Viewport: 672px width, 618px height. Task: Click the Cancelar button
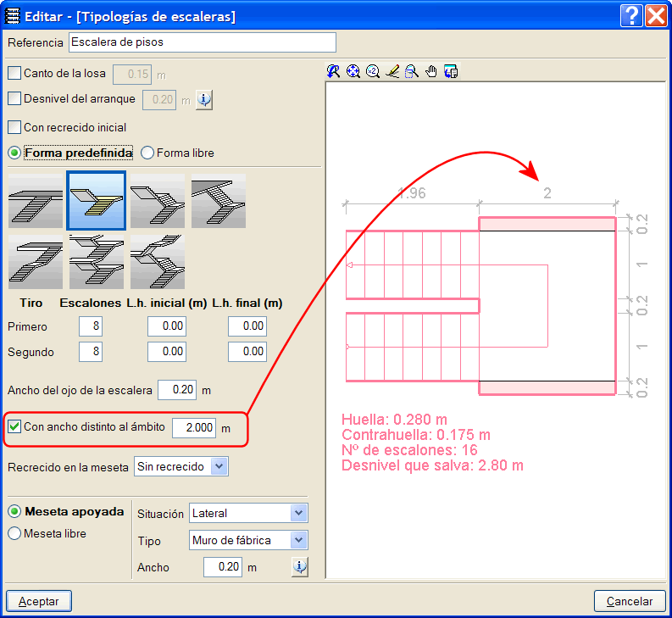coord(630,601)
